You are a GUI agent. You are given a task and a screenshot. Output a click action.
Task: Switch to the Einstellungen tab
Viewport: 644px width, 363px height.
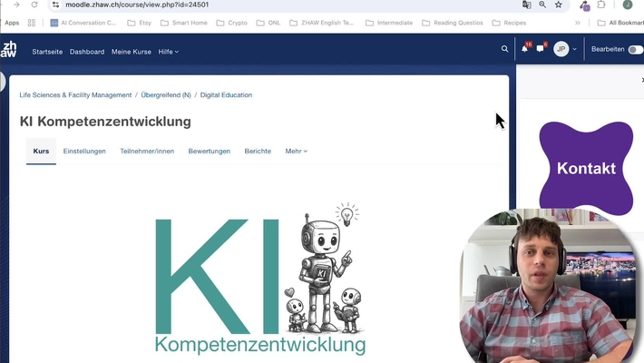[84, 152]
